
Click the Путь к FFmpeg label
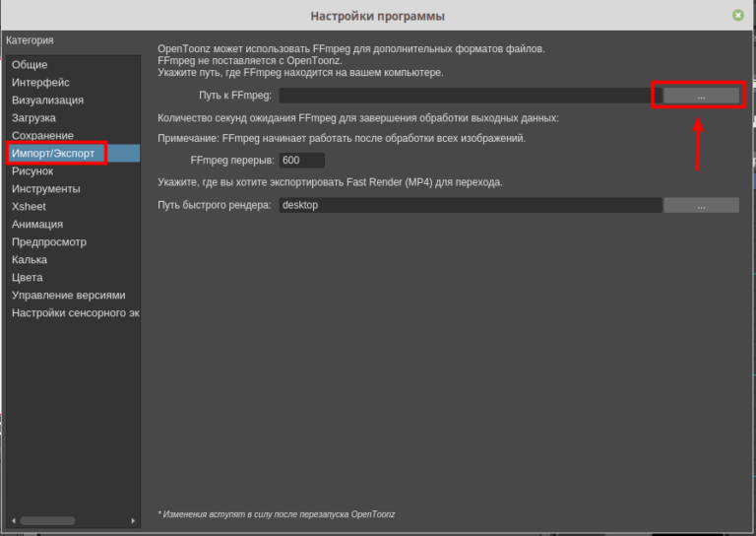235,96
